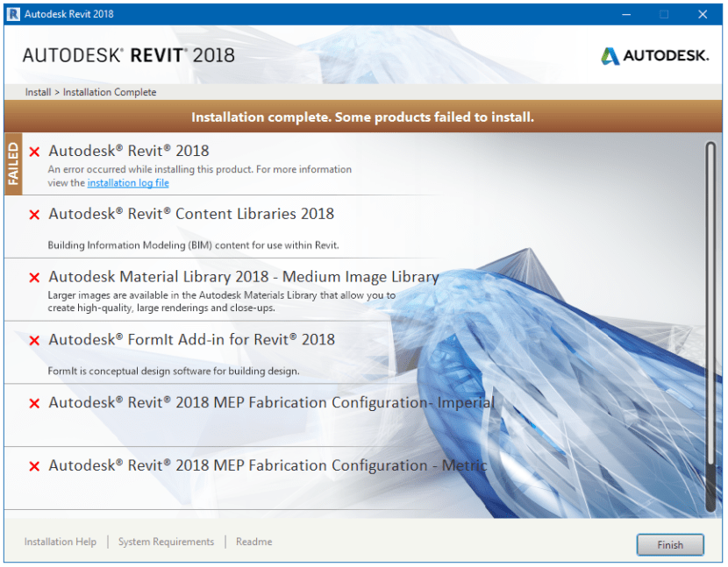Click the vertical scrollbar of product list
The height and width of the screenshot is (567, 728).
pos(710,324)
